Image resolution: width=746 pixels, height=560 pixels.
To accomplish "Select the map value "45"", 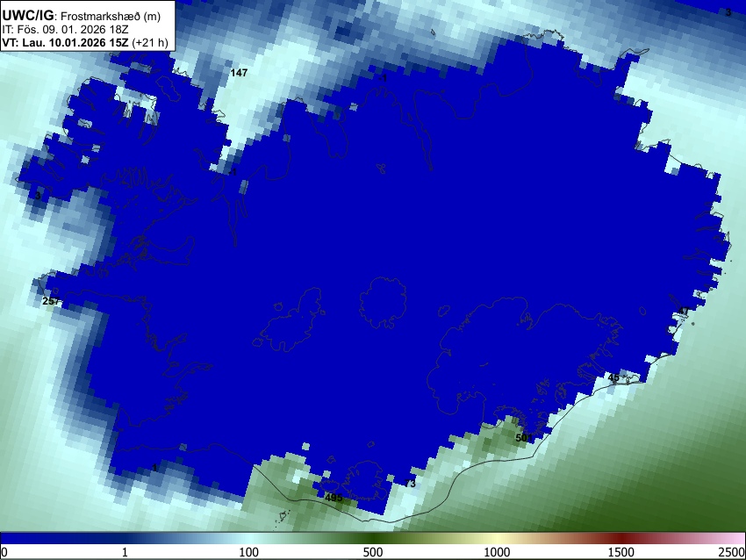I will tap(613, 377).
